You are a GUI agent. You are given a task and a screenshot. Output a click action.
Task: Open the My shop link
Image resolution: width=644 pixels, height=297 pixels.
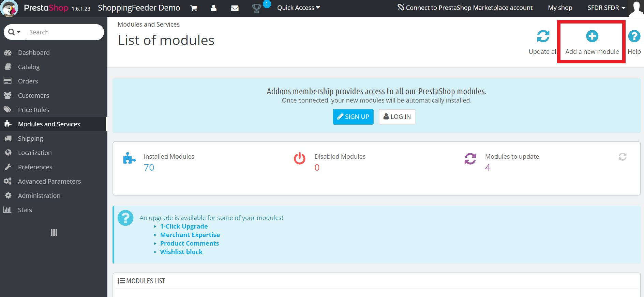click(560, 8)
